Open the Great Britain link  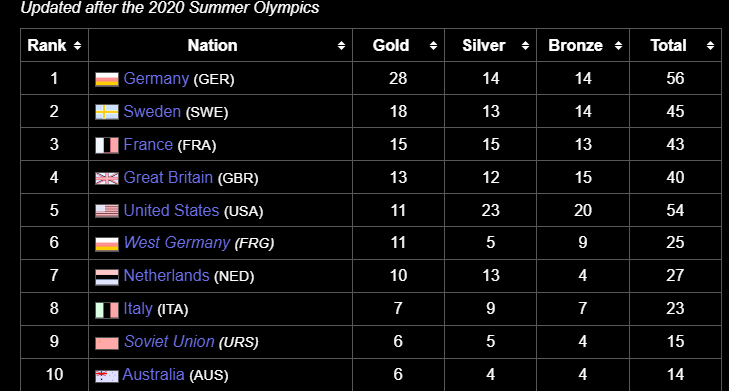(168, 178)
